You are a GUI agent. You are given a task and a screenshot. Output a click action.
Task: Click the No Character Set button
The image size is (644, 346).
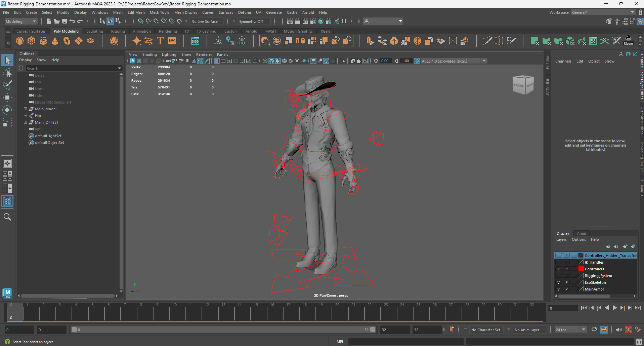(x=485, y=330)
